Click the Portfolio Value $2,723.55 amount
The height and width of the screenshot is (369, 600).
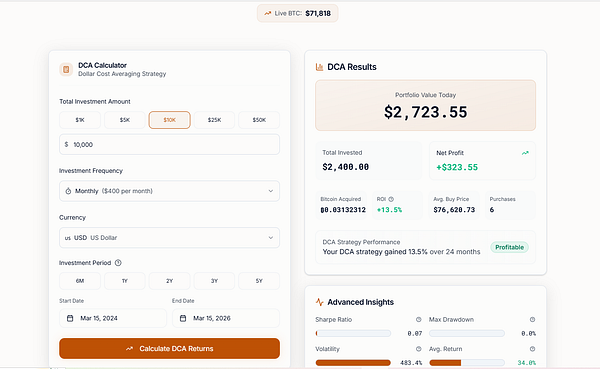426,112
